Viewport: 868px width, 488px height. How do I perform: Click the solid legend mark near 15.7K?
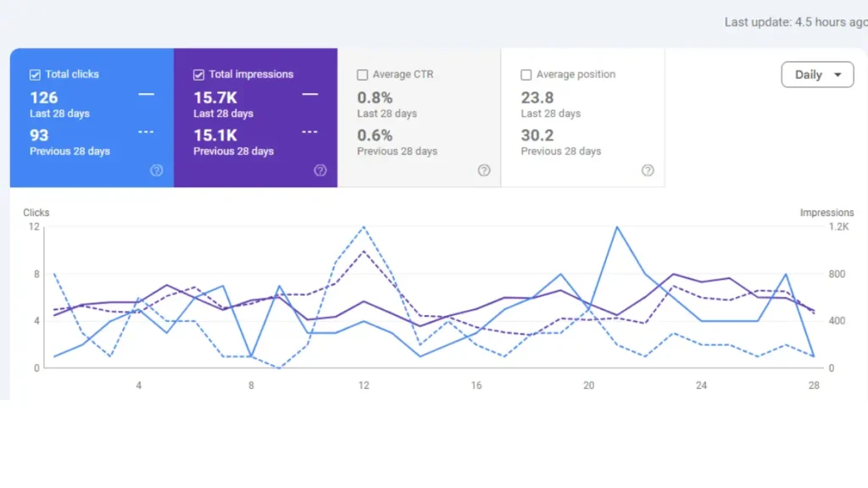click(x=309, y=95)
